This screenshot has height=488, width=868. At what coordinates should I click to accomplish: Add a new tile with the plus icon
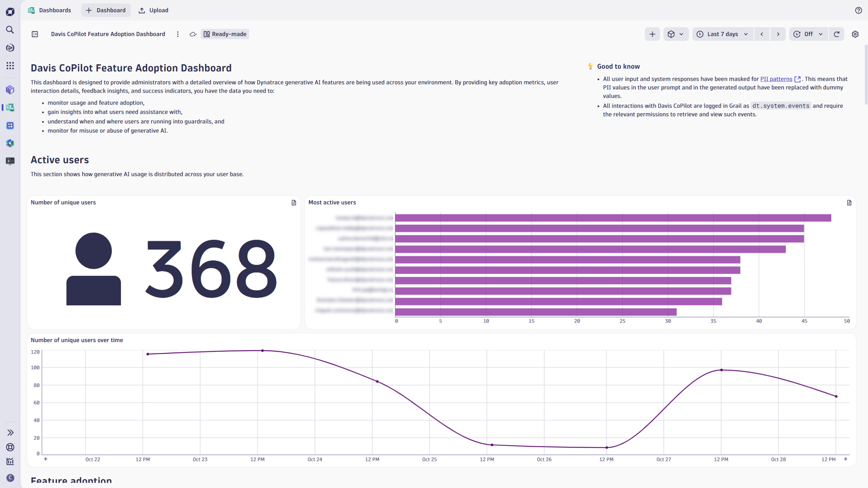point(652,34)
